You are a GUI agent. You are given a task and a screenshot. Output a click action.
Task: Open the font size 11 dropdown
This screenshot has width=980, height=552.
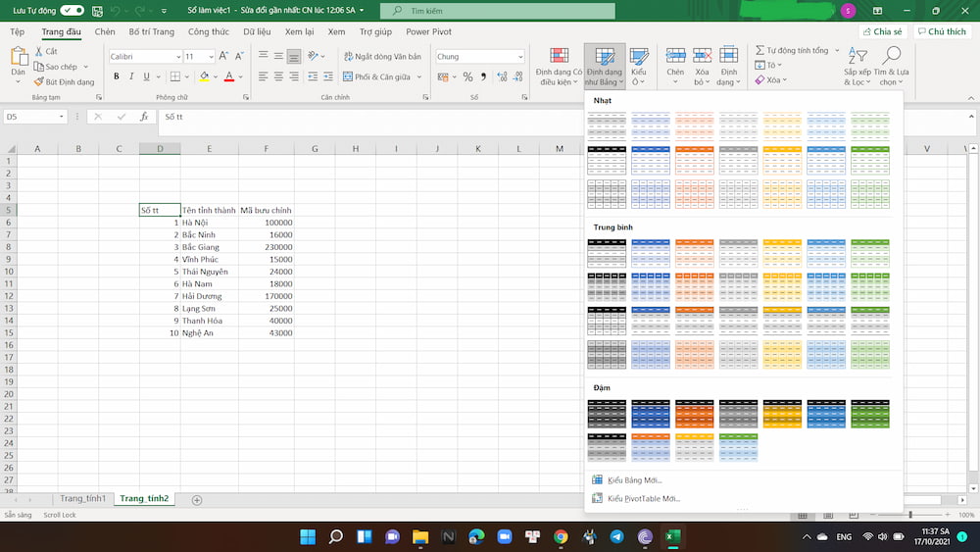pyautogui.click(x=211, y=57)
